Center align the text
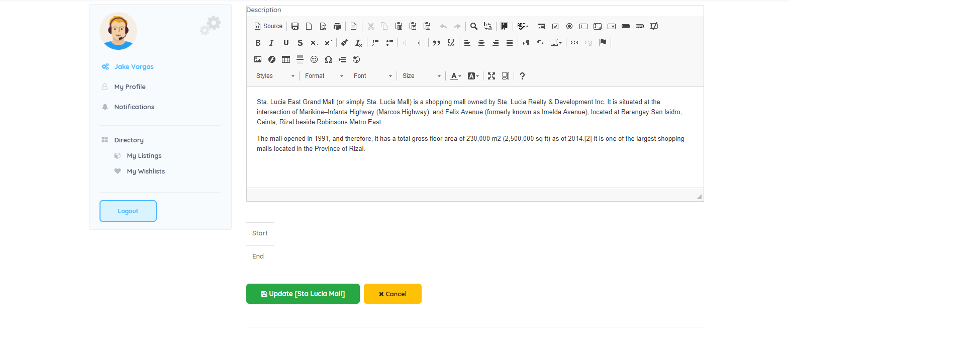This screenshot has height=344, width=980. (481, 43)
